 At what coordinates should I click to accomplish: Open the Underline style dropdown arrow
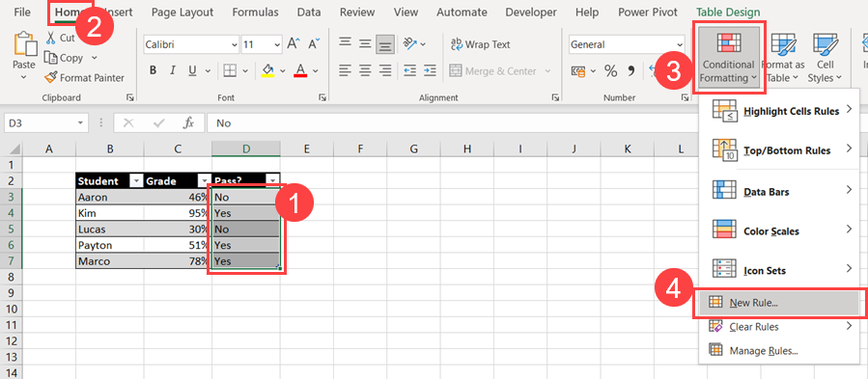coord(209,71)
